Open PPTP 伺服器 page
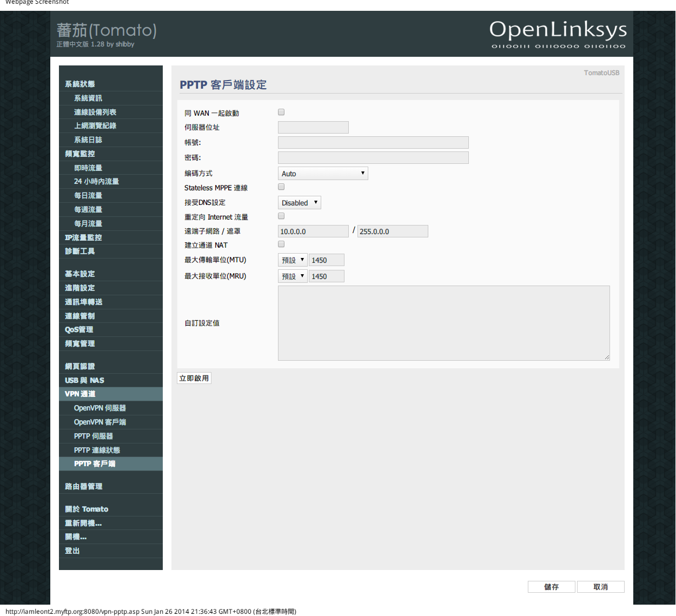The width and height of the screenshot is (676, 616). [111, 436]
